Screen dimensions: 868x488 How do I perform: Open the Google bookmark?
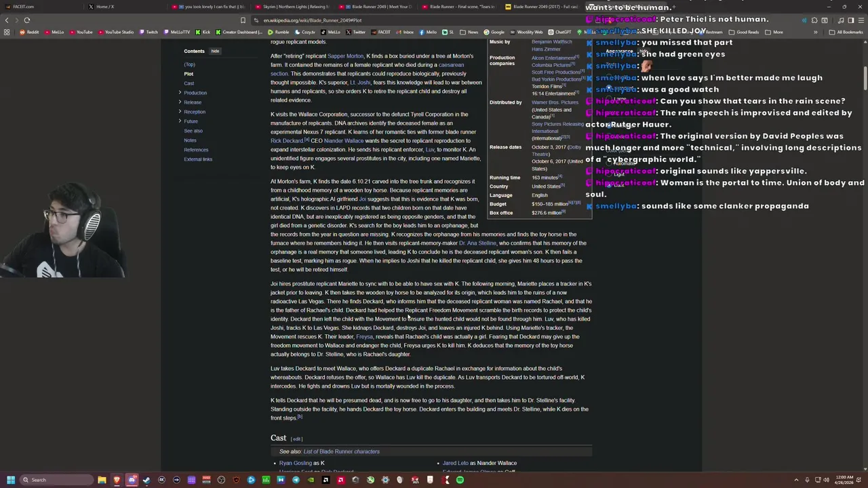[x=494, y=32]
